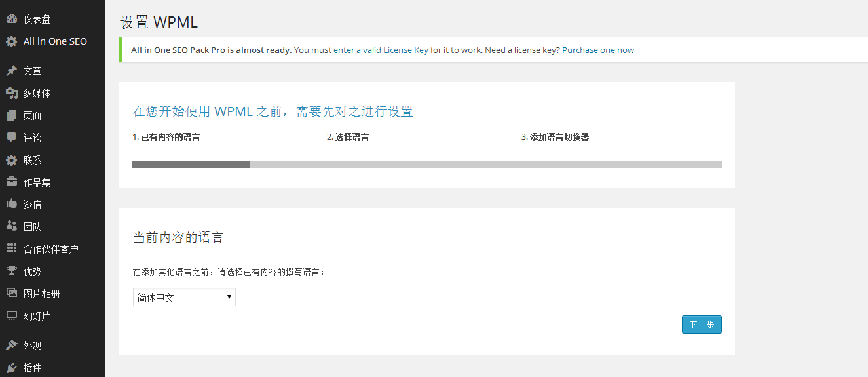Click the WPML setup progress bar
The width and height of the screenshot is (868, 377).
tap(426, 165)
